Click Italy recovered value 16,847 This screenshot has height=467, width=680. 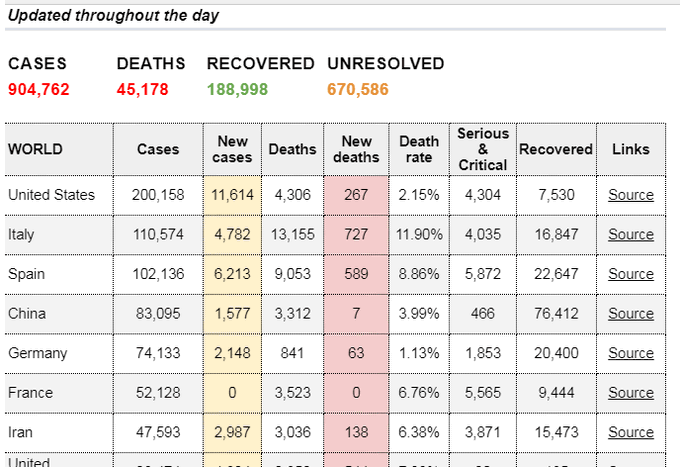tap(556, 235)
